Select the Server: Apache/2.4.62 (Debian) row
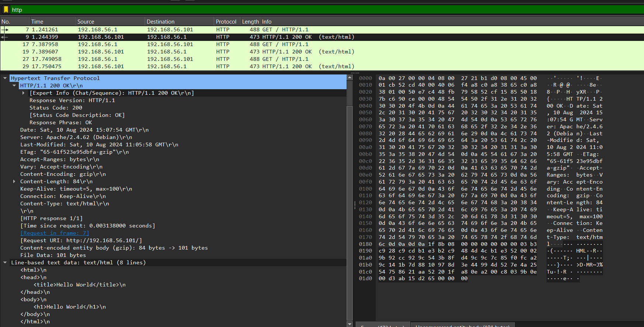This screenshot has height=327, width=644. [x=173, y=137]
